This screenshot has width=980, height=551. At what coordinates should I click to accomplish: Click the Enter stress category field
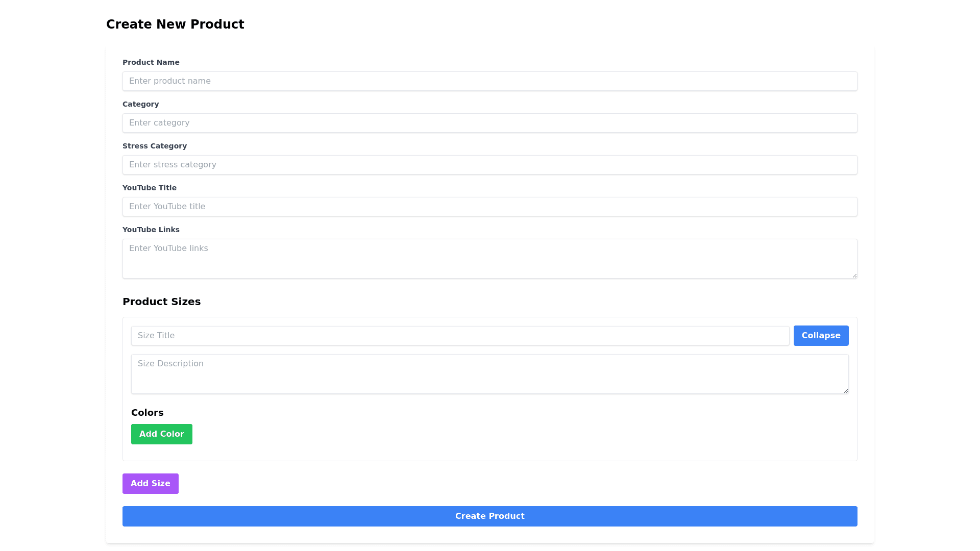pyautogui.click(x=489, y=165)
